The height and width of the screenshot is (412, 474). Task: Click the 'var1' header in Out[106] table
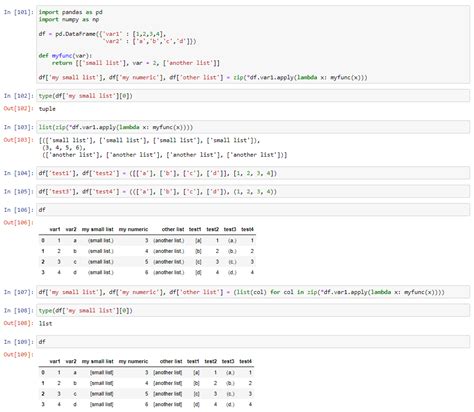point(55,229)
